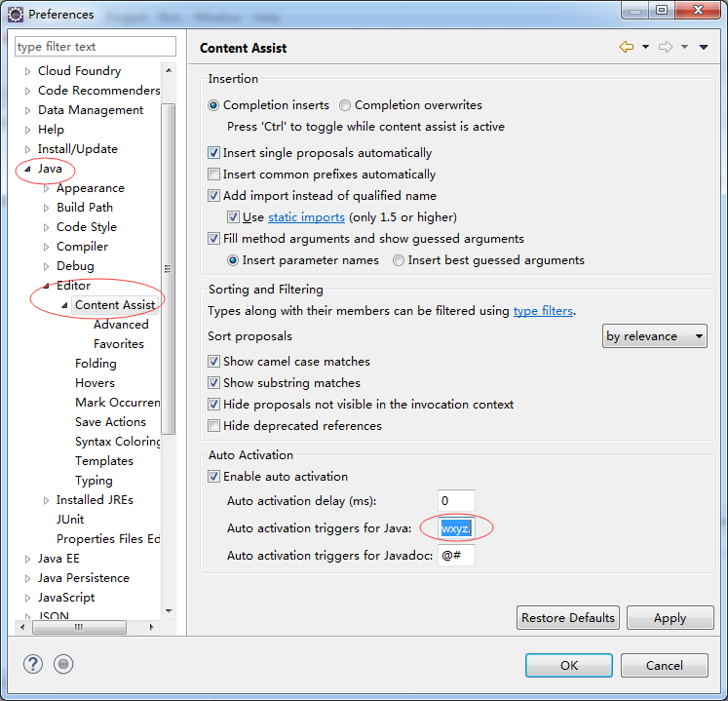728x701 pixels.
Task: Expand the Install/Update node
Action: [27, 149]
